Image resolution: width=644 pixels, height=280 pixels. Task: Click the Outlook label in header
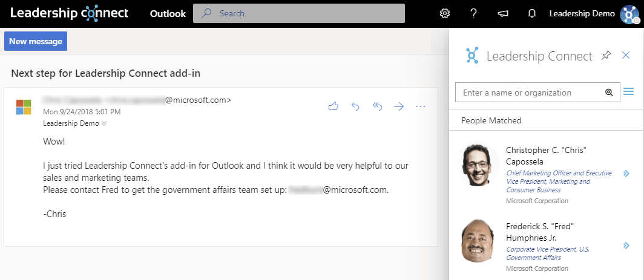pyautogui.click(x=168, y=13)
